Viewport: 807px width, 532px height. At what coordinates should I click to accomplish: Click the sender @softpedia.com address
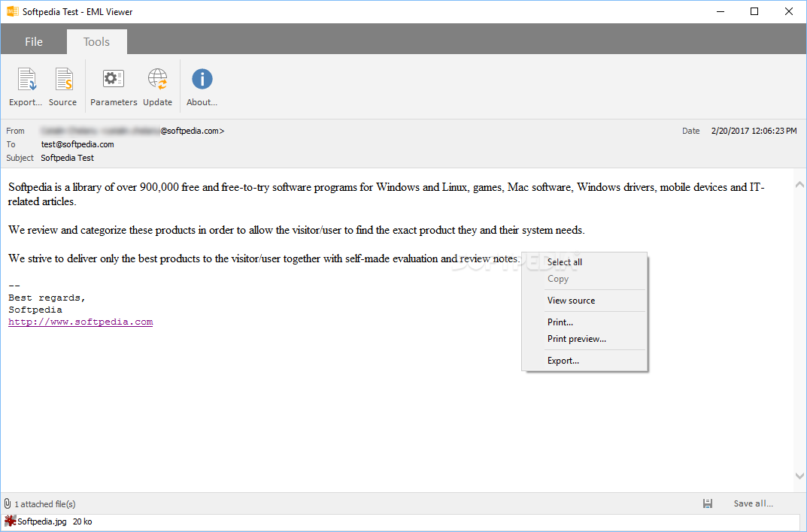coord(193,131)
